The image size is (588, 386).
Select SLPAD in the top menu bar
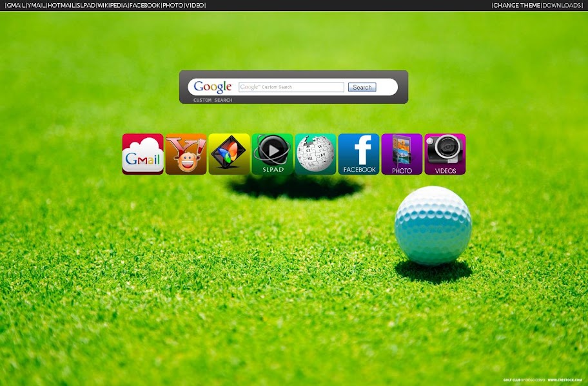coord(86,5)
